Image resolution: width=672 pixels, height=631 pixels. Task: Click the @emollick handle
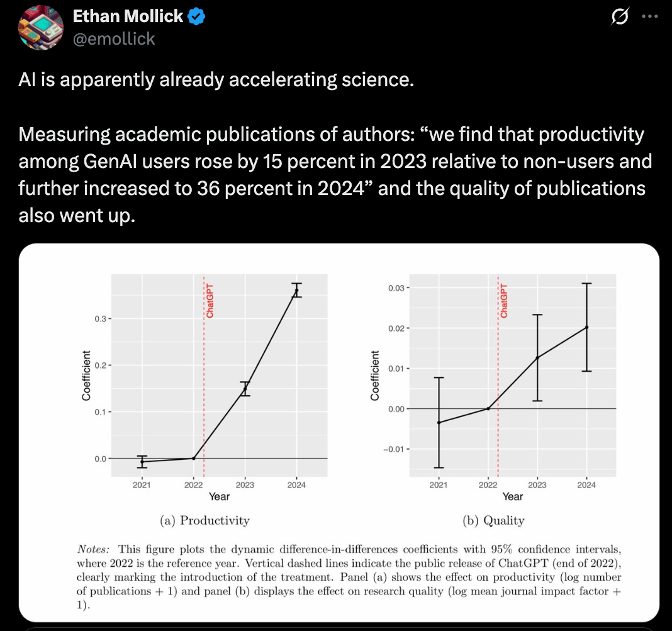coord(113,39)
